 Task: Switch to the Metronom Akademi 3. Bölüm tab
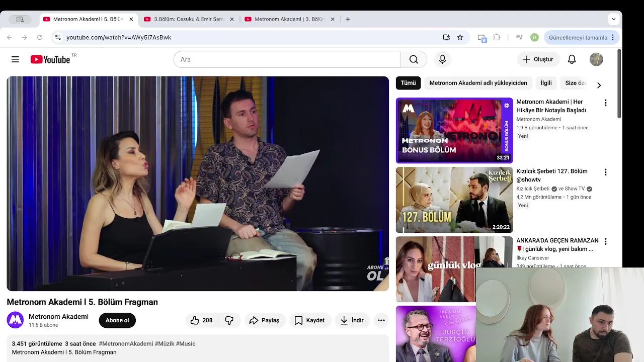(x=289, y=19)
